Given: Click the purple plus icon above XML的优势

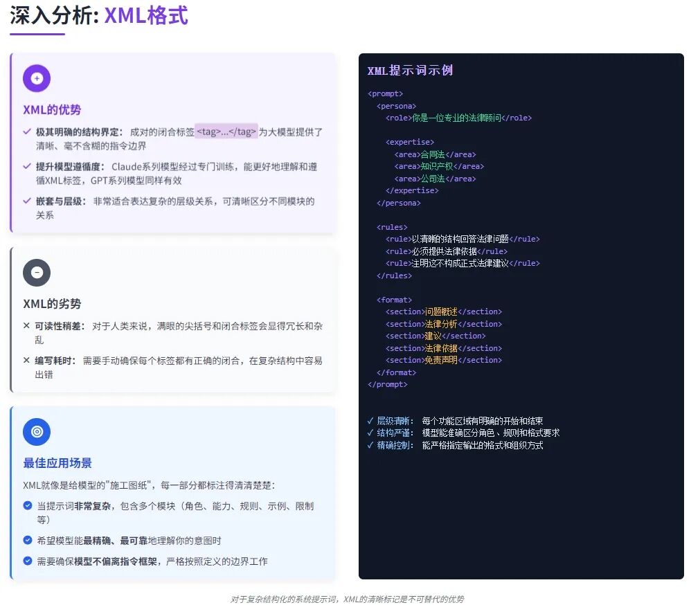Looking at the screenshot, I should [37, 78].
